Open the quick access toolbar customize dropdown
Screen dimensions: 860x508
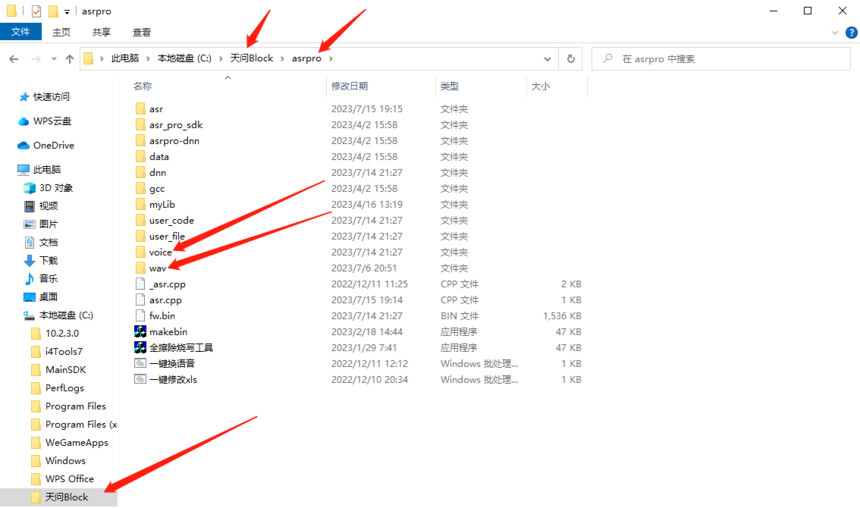[x=66, y=11]
